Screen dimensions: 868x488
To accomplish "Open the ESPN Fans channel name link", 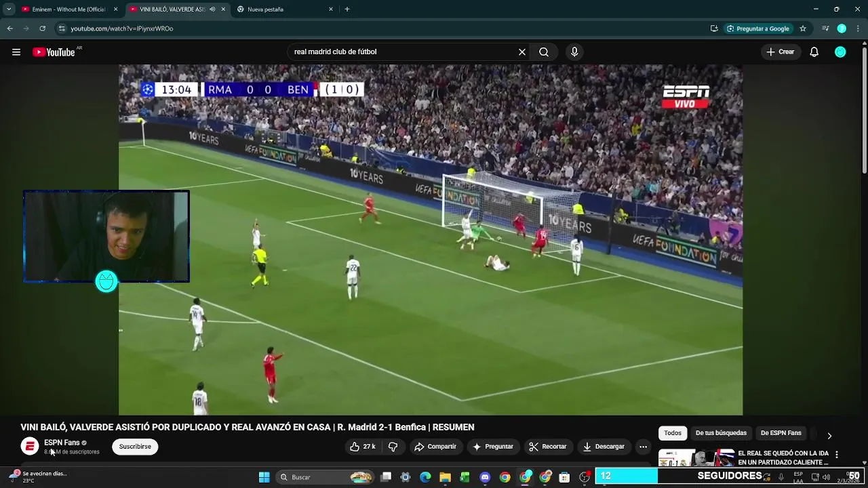I will coord(62,443).
